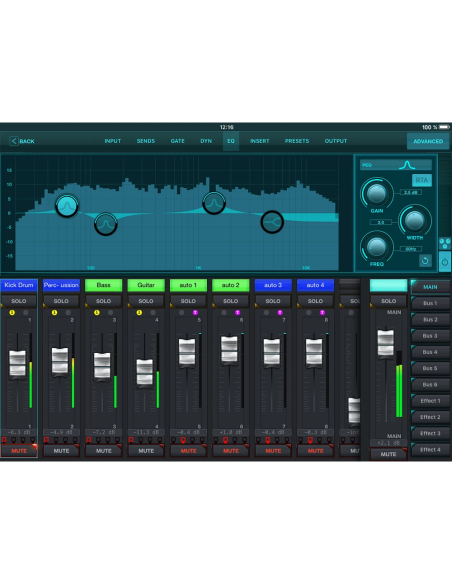The width and height of the screenshot is (452, 584).
Task: Open the DYN tab
Action: (206, 141)
